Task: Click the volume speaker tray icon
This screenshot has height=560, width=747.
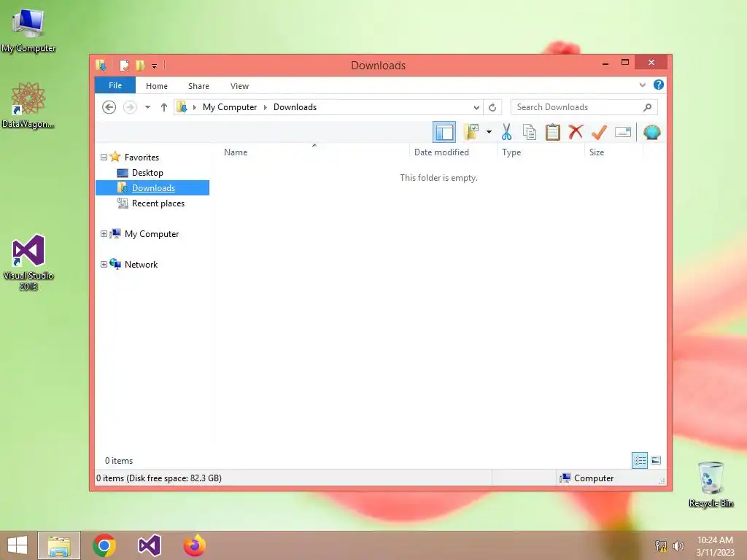Action: 678,545
